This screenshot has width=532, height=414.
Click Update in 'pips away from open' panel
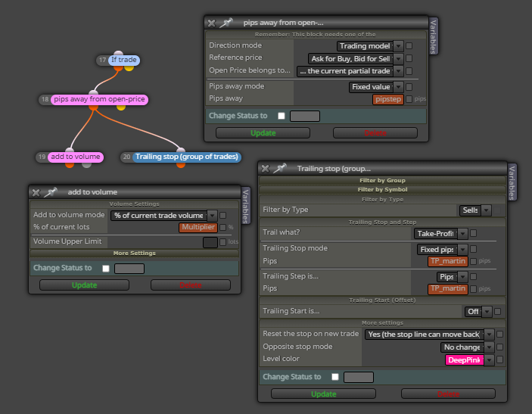pyautogui.click(x=263, y=133)
